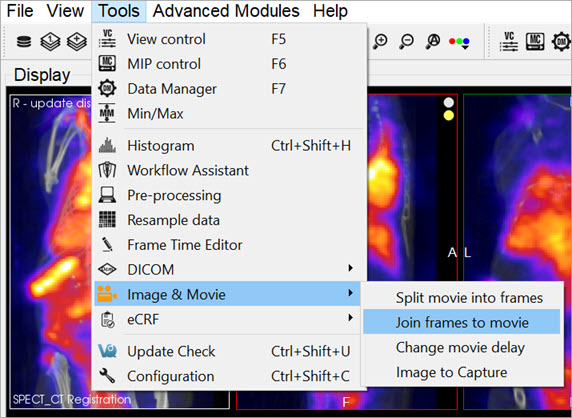Click the database stack toolbar icon

[x=24, y=42]
